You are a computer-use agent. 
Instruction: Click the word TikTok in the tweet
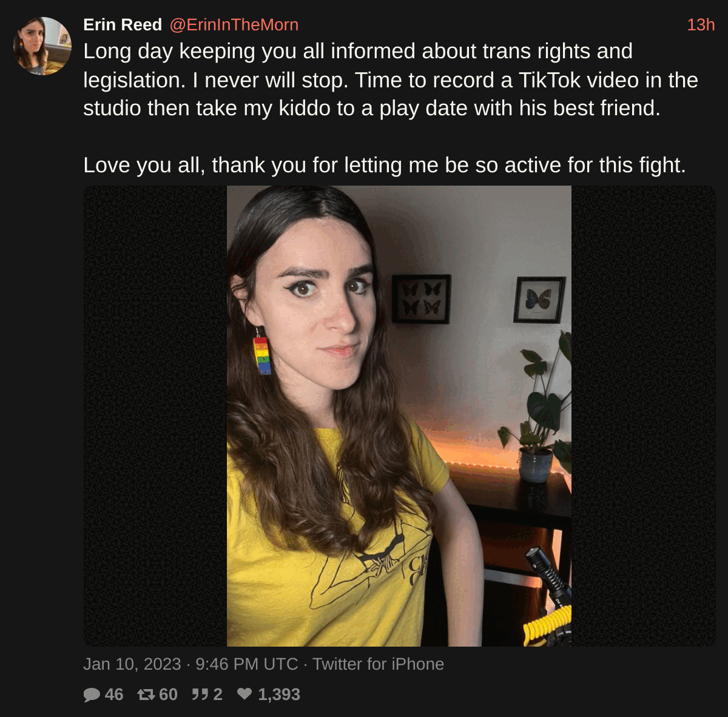[x=550, y=80]
